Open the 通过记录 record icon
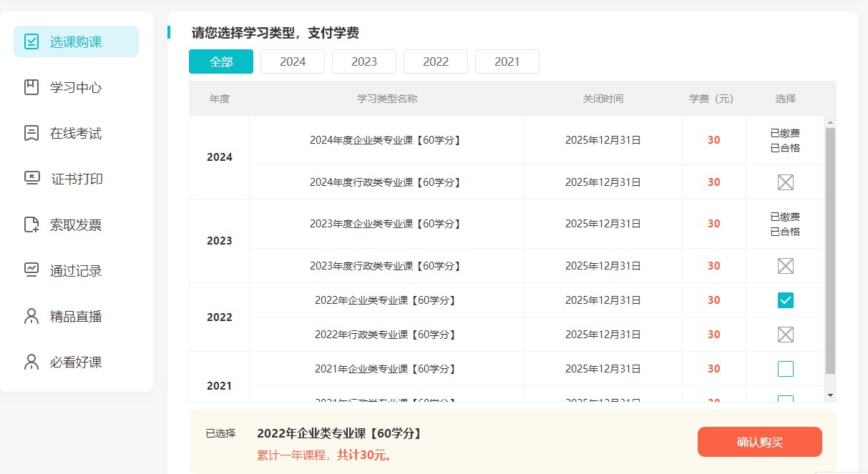Image resolution: width=868 pixels, height=474 pixels. (30, 270)
